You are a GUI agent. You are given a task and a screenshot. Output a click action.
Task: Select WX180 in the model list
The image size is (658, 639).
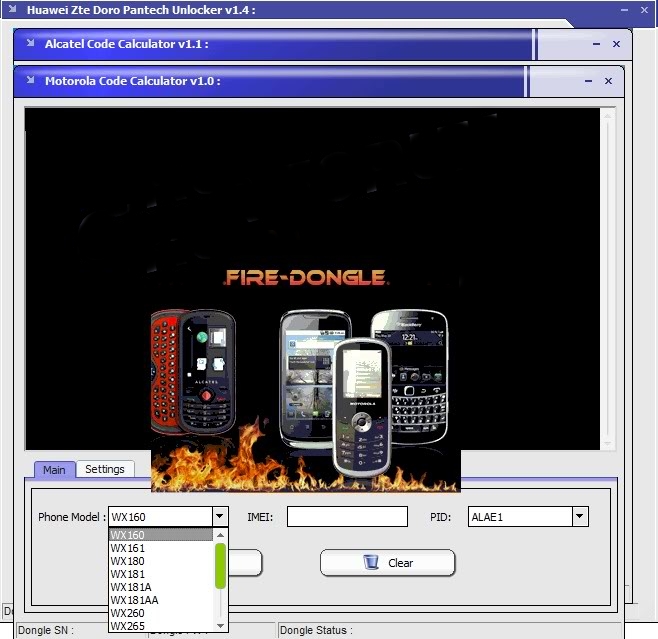pyautogui.click(x=161, y=561)
